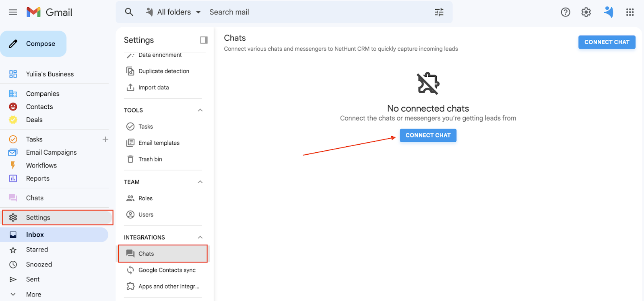
Task: Click the Compose button
Action: tap(33, 44)
